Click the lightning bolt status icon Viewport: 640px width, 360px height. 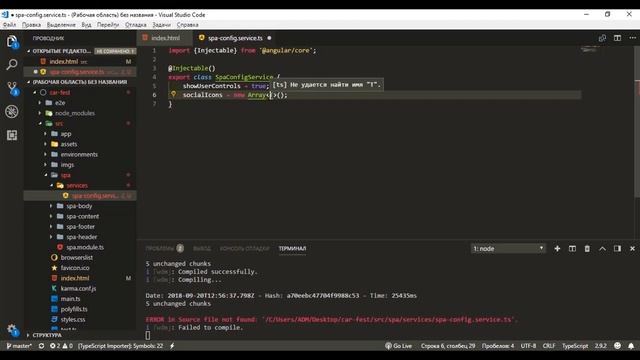(x=172, y=346)
